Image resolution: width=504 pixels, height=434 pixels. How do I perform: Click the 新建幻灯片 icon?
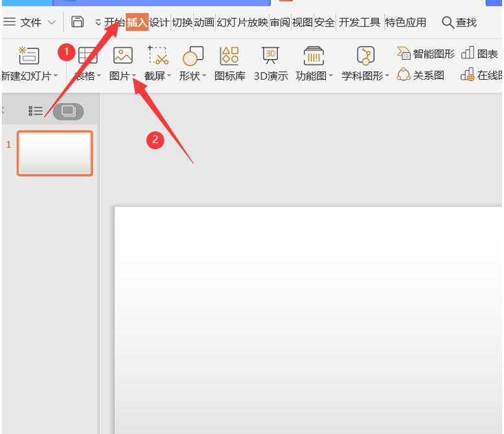(x=29, y=55)
